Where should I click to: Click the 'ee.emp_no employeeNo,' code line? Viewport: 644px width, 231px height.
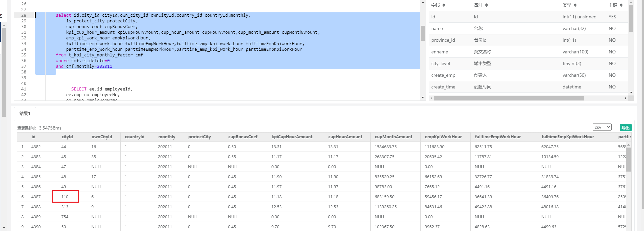click(93, 95)
